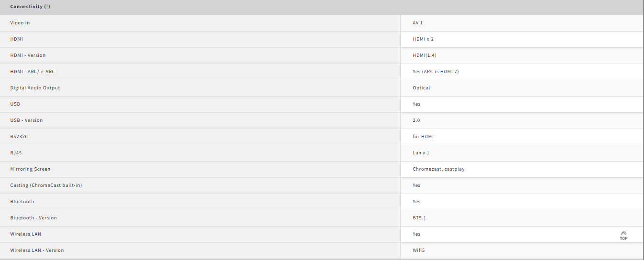
Task: Select the HDMI - ARC/ e-ARC label
Action: (33, 72)
